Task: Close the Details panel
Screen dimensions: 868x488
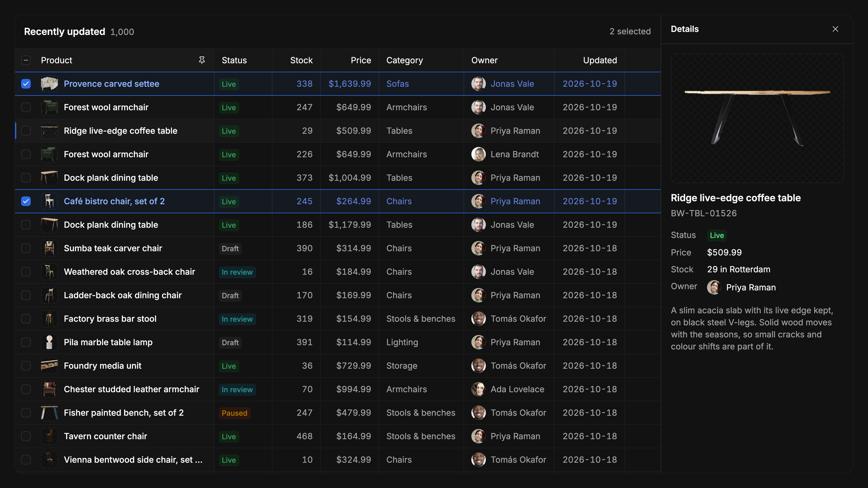Action: [835, 29]
